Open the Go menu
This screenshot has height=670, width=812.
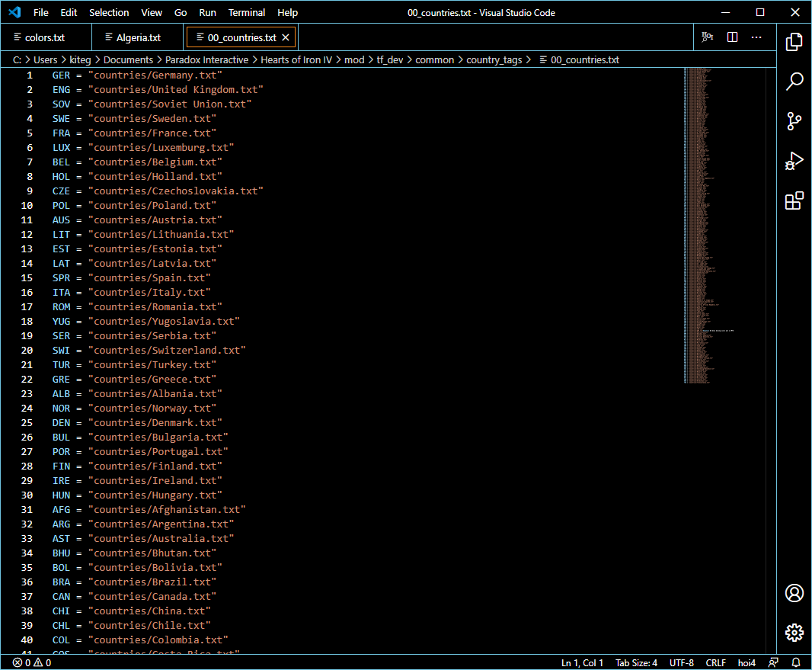[x=181, y=12]
